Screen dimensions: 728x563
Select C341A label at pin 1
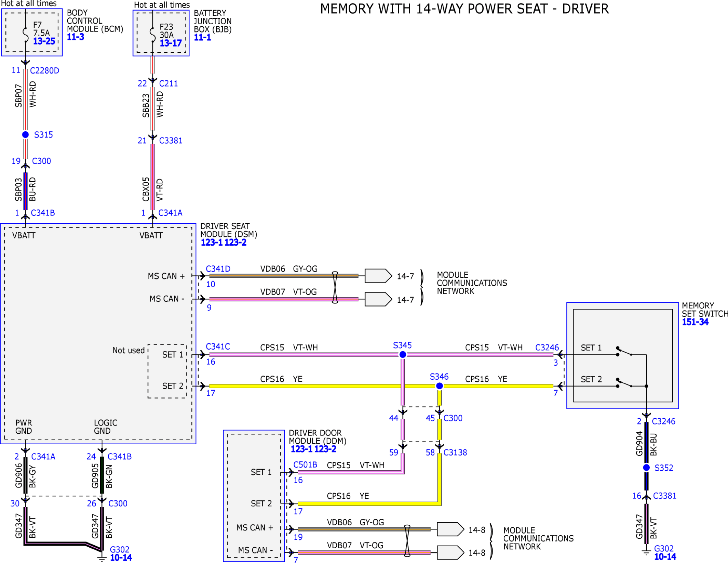click(170, 213)
